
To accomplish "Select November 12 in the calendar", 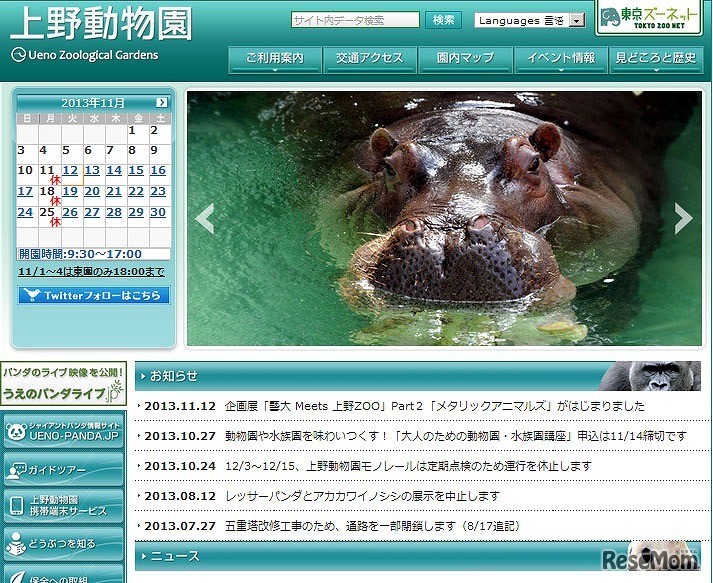I will [70, 170].
